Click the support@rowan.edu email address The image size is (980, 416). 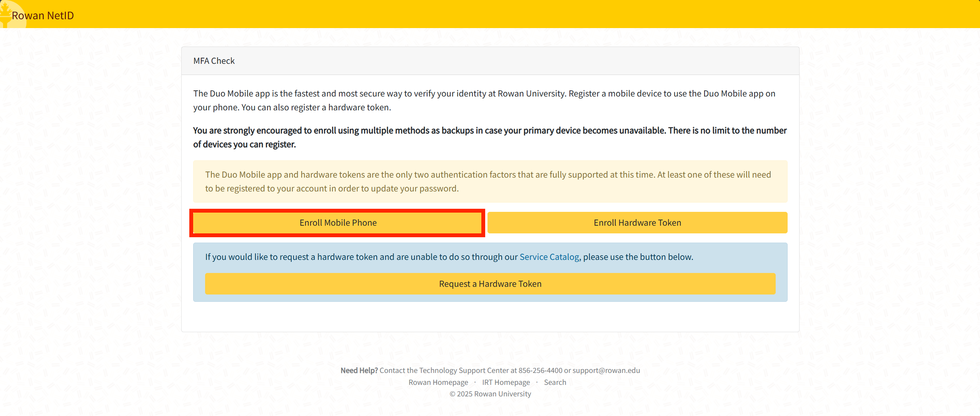pyautogui.click(x=606, y=370)
